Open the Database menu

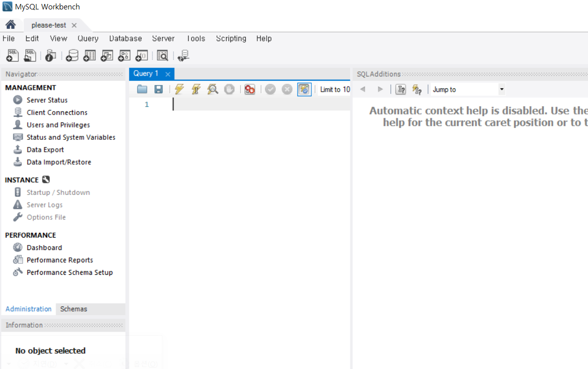(x=126, y=38)
